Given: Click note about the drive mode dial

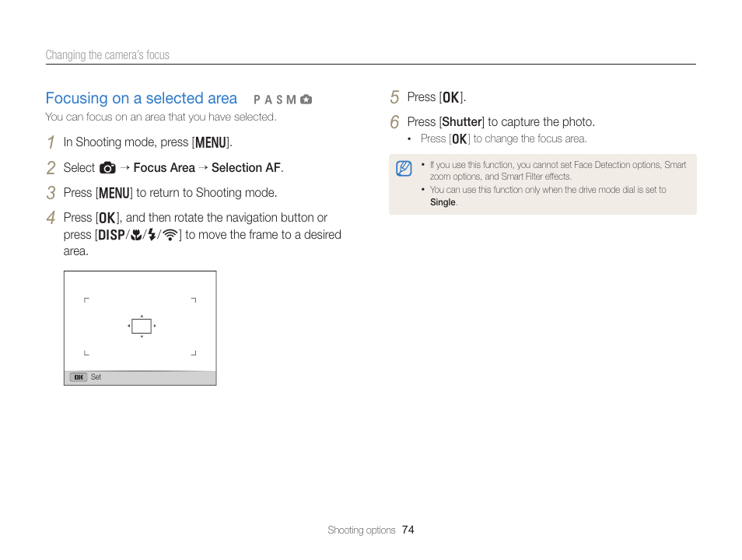Looking at the screenshot, I should [x=548, y=195].
